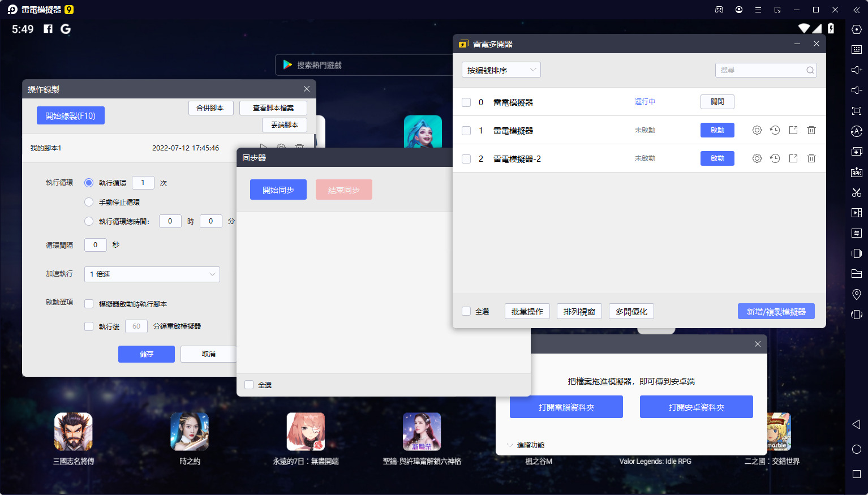
Task: Open 1 倍速 speed dropdown
Action: 152,274
